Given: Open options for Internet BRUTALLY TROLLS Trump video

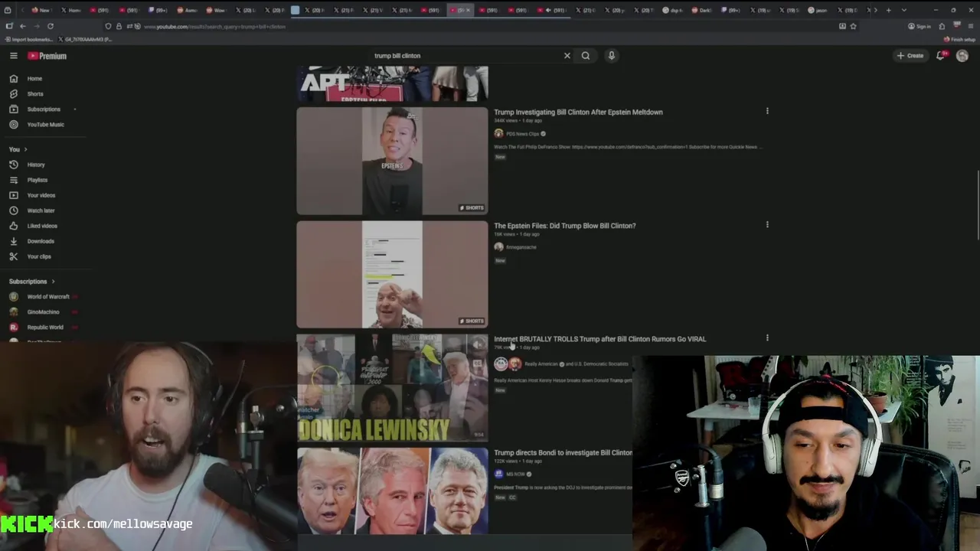Looking at the screenshot, I should 767,337.
